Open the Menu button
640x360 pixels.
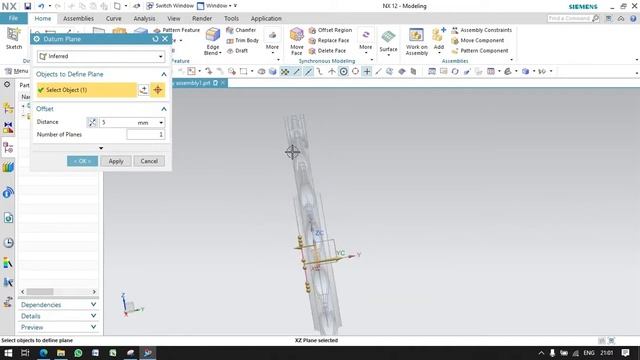coord(17,71)
